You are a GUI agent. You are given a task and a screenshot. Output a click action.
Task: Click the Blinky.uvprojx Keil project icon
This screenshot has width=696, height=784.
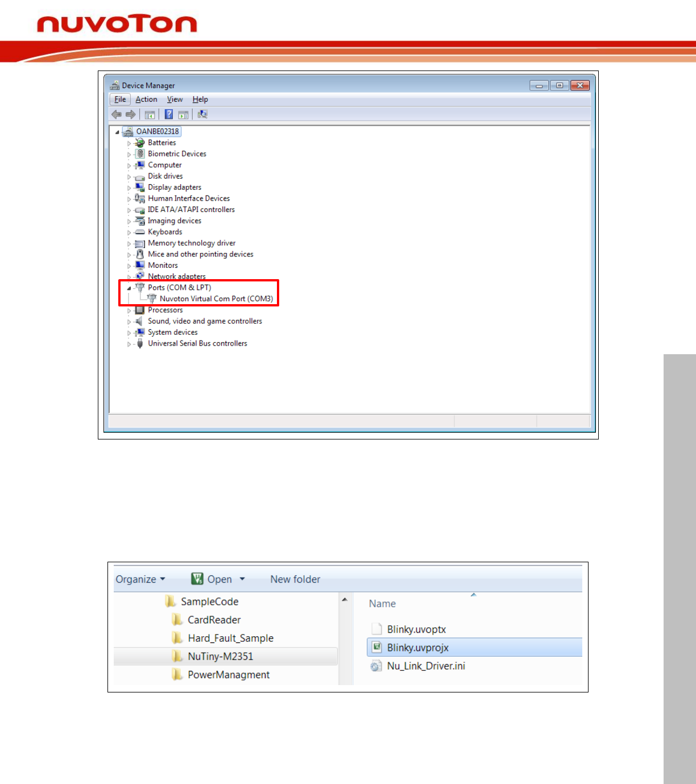[376, 647]
